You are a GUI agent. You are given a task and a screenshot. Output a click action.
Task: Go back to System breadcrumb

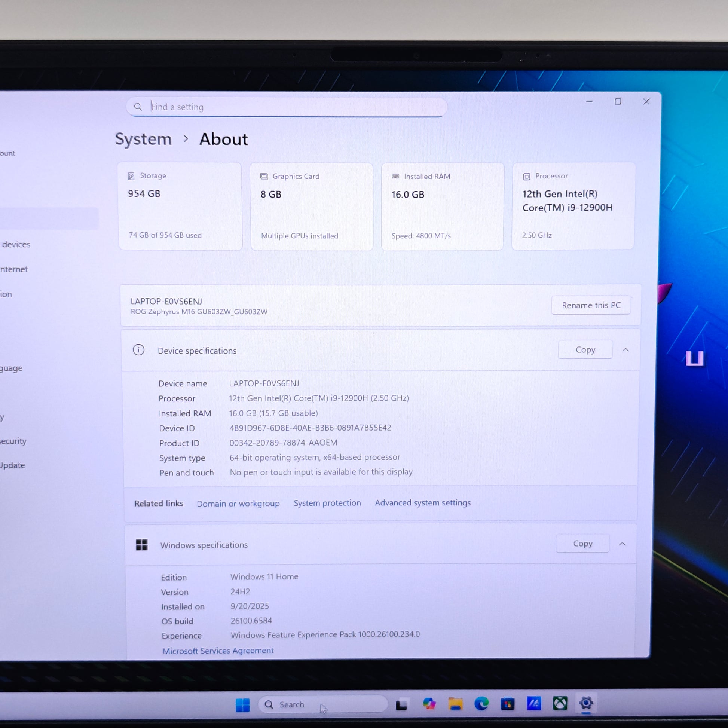144,139
